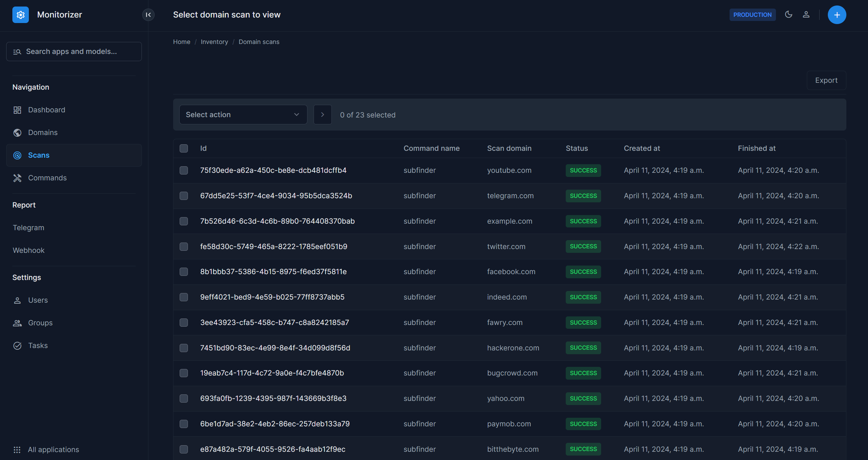Image resolution: width=868 pixels, height=460 pixels.
Task: Click the '0 of 23 selected' counter text
Action: [368, 115]
